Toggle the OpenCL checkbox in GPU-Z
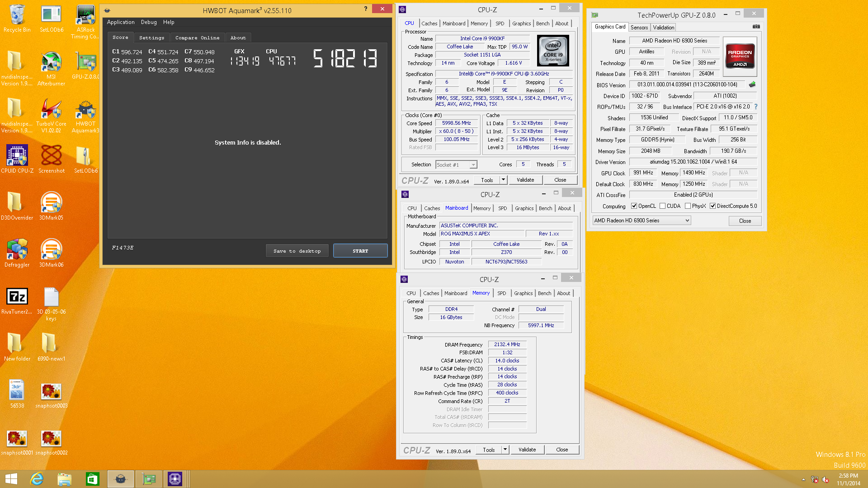 coord(634,206)
